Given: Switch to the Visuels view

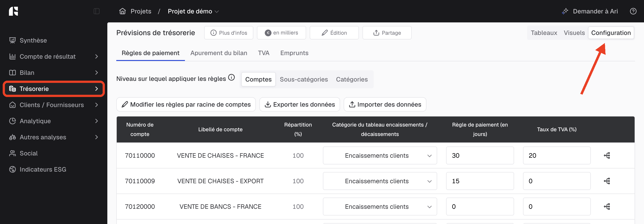Looking at the screenshot, I should [x=574, y=33].
